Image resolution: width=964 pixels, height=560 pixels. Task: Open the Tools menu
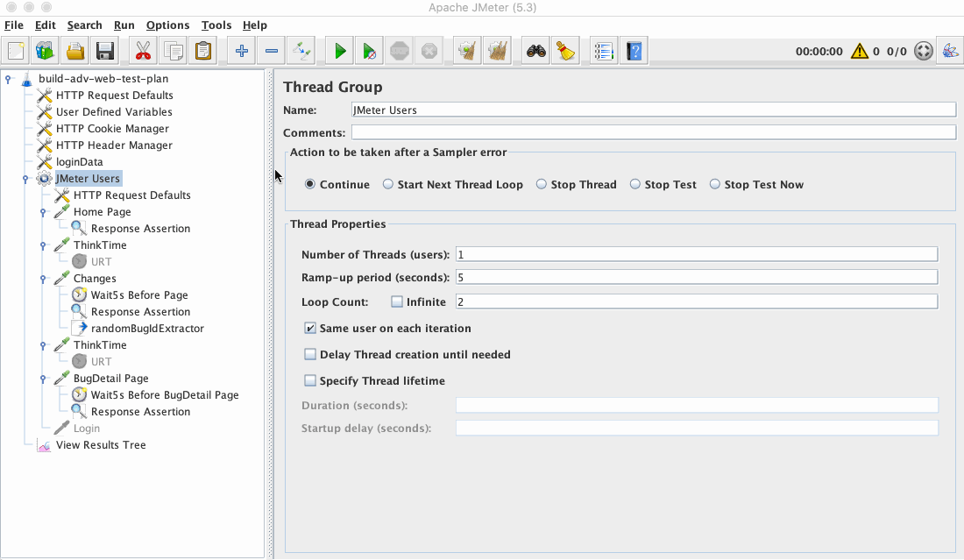[216, 25]
